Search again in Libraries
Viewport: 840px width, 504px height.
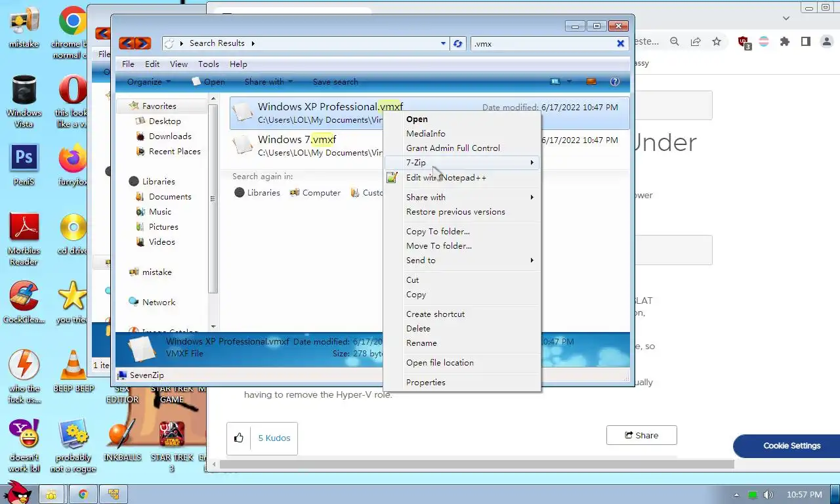coord(257,193)
